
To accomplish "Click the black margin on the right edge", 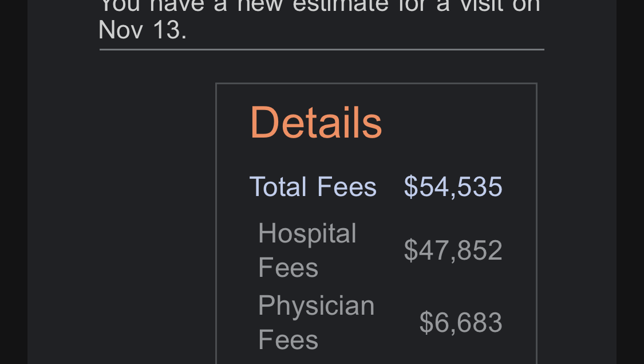I will (630, 182).
